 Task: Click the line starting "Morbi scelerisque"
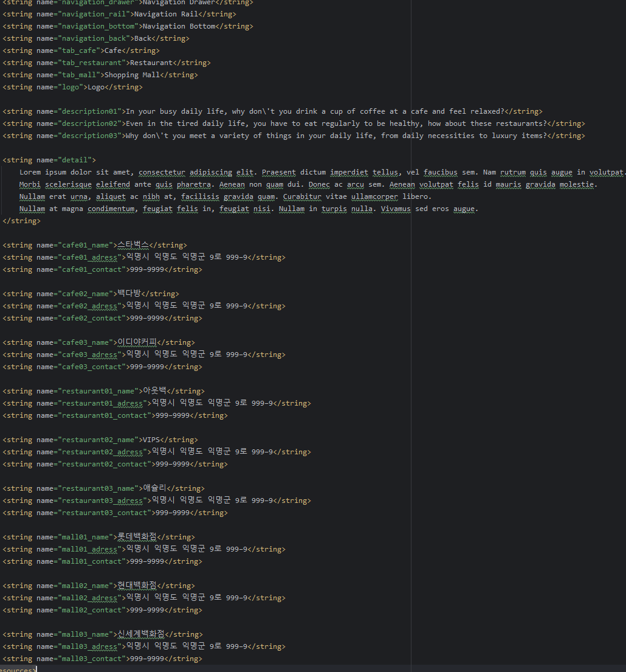click(x=308, y=184)
